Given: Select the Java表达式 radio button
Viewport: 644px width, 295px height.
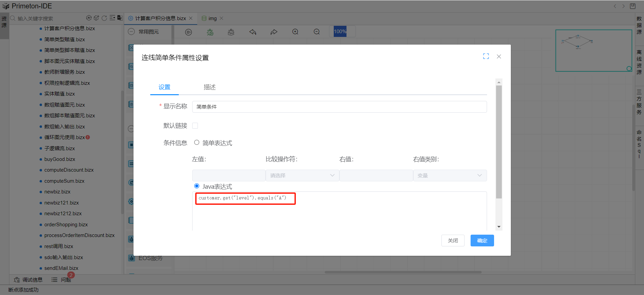Looking at the screenshot, I should click(x=197, y=186).
